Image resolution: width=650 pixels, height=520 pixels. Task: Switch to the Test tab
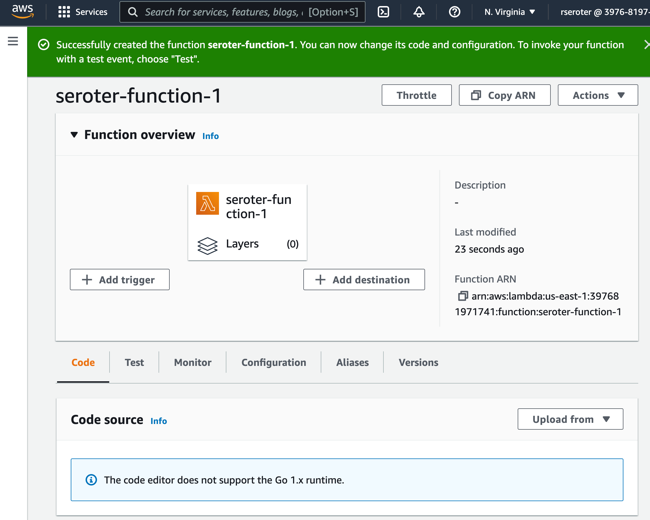(134, 363)
